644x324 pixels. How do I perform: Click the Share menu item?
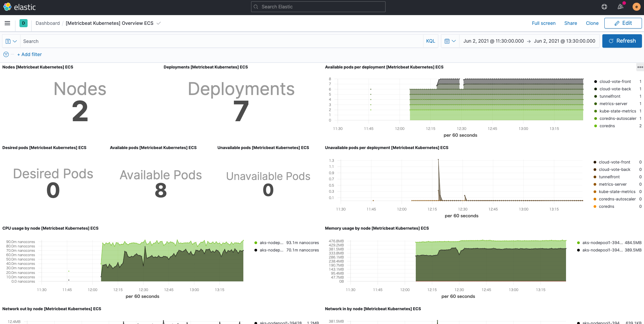pyautogui.click(x=570, y=23)
